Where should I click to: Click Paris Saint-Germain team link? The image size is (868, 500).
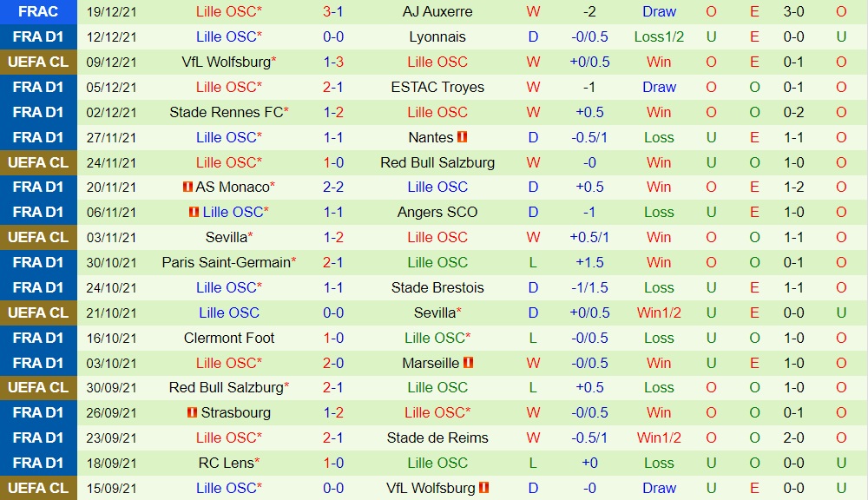click(x=227, y=262)
